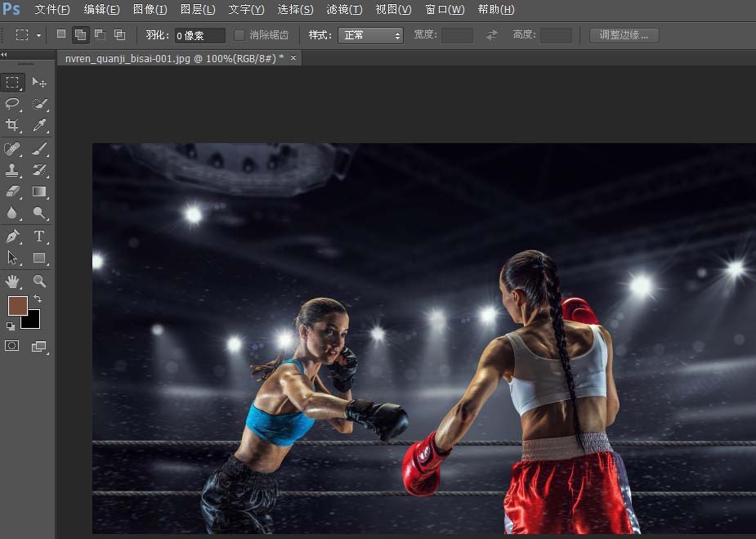The height and width of the screenshot is (539, 756).
Task: Pick the Clone Stamp tool
Action: 12,170
